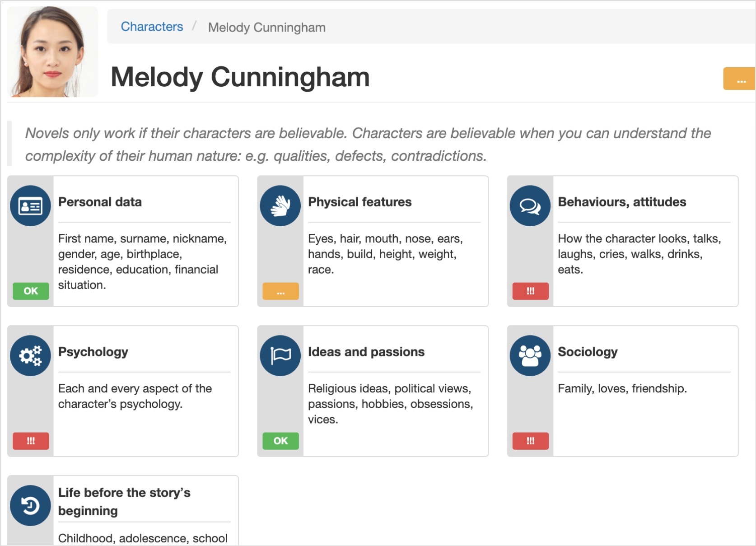The width and height of the screenshot is (756, 546).
Task: Click the Physical features hands icon
Action: click(280, 206)
